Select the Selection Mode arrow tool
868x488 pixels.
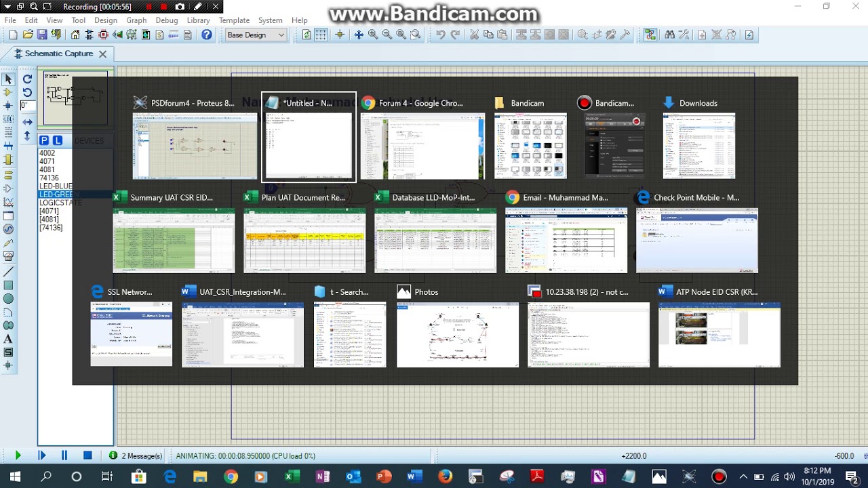8,79
